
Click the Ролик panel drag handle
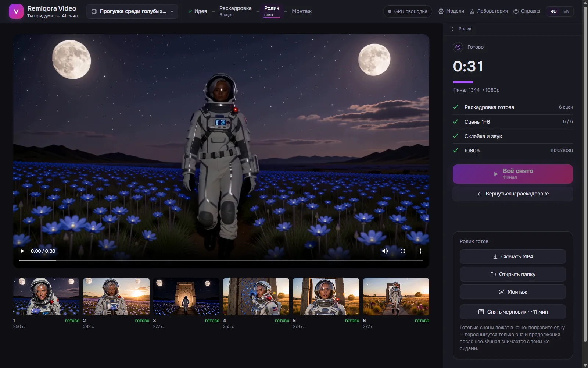coord(452,29)
